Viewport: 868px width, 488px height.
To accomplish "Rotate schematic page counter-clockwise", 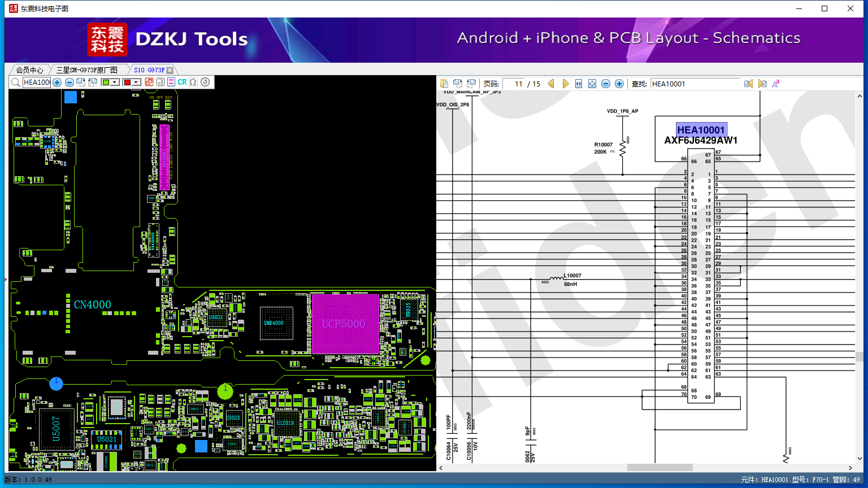I will point(471,84).
